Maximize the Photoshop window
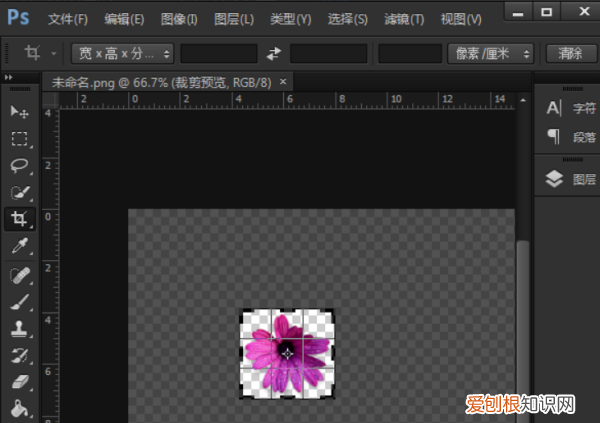600x423 pixels. click(546, 12)
